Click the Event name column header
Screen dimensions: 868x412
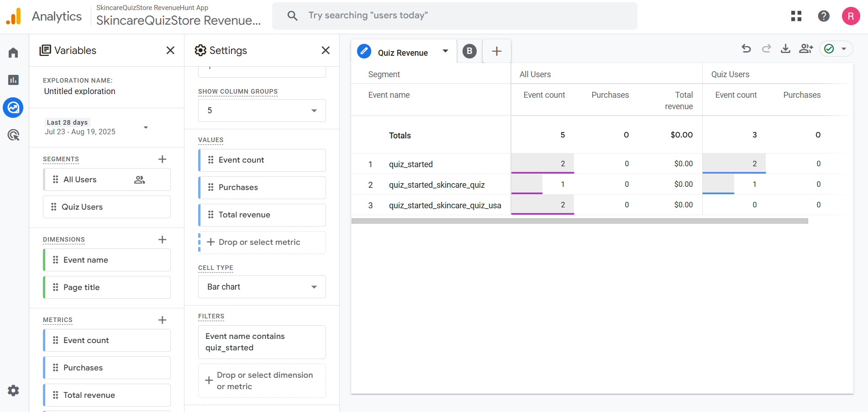pyautogui.click(x=389, y=95)
